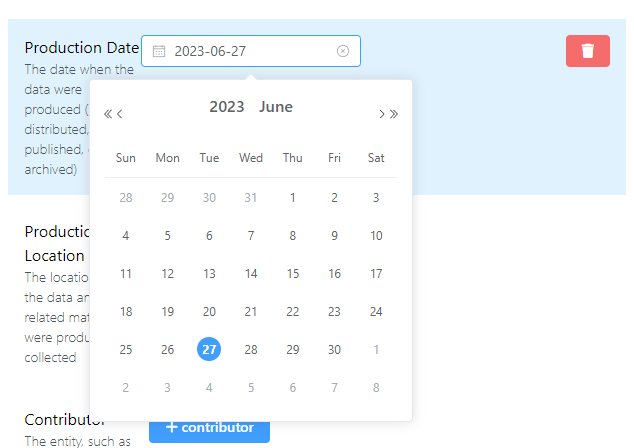This screenshot has width=634, height=448.
Task: Pick June 19 on Monday column
Action: pos(167,312)
